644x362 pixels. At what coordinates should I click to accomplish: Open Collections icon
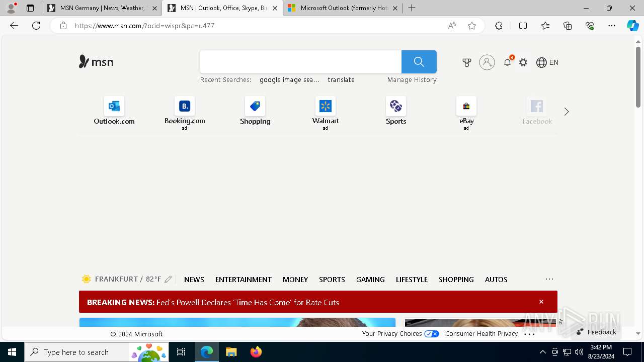click(x=568, y=26)
